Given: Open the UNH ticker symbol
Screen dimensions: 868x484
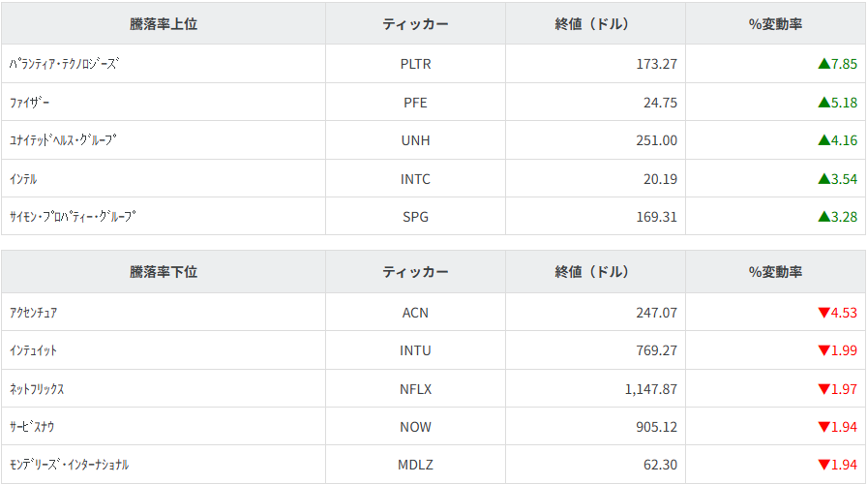Looking at the screenshot, I should pyautogui.click(x=415, y=140).
